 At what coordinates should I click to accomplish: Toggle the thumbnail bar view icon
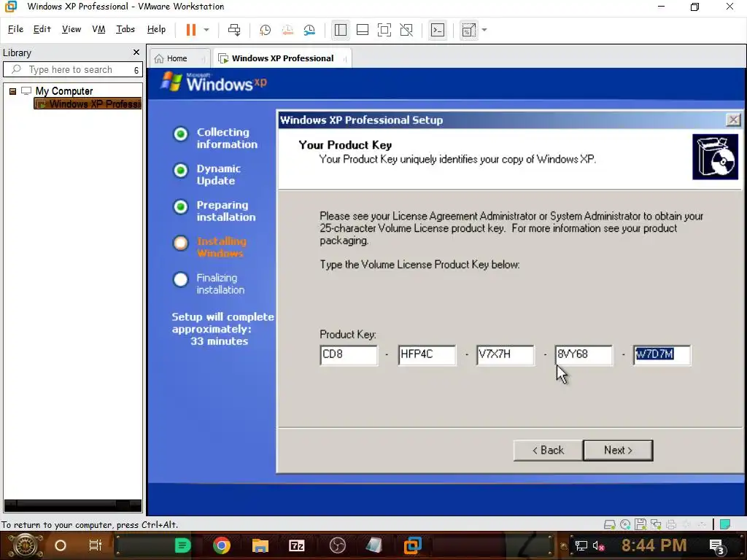click(x=363, y=30)
